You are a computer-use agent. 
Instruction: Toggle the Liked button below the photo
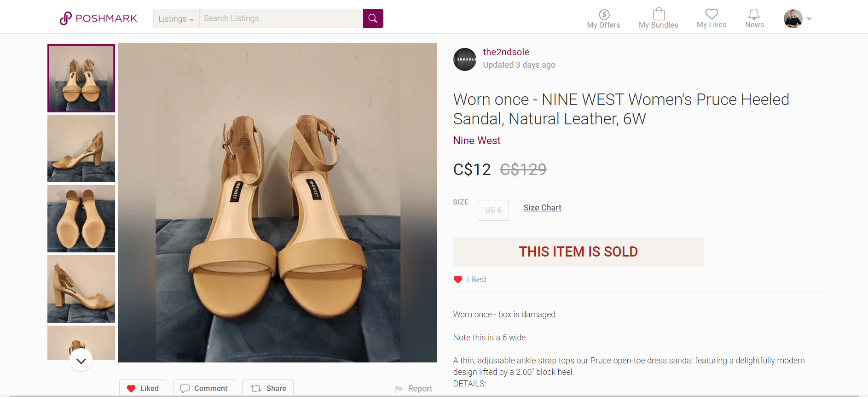(x=143, y=388)
